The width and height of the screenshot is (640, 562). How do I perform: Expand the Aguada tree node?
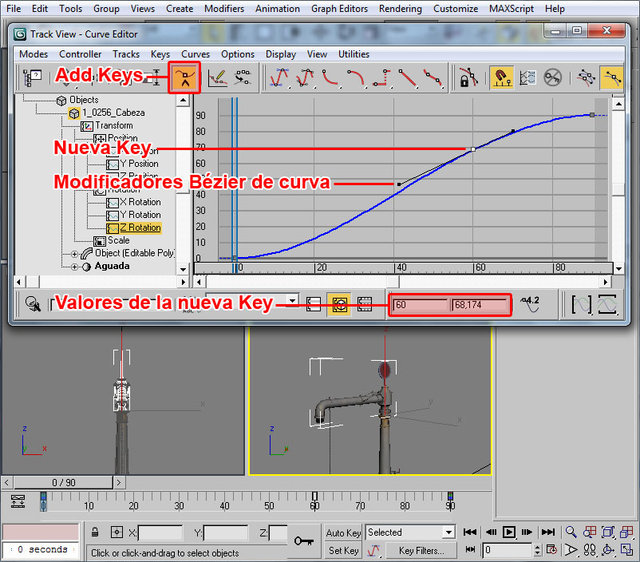[x=75, y=267]
